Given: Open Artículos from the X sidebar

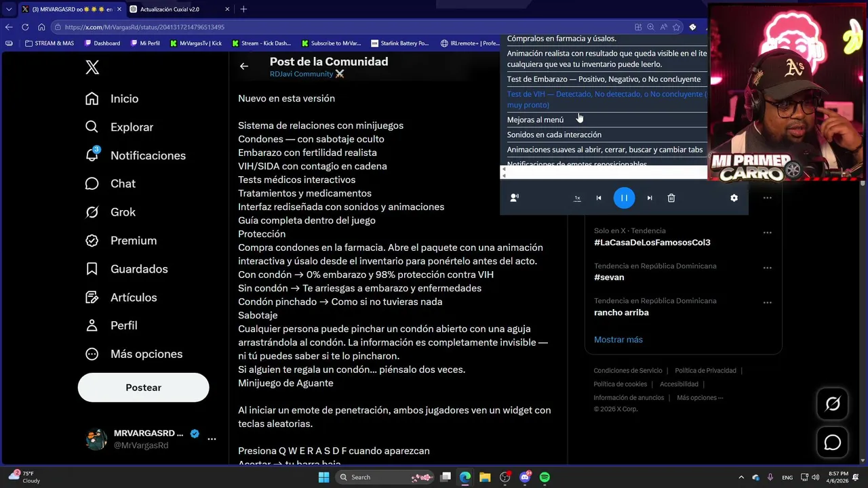Looking at the screenshot, I should coord(121,298).
